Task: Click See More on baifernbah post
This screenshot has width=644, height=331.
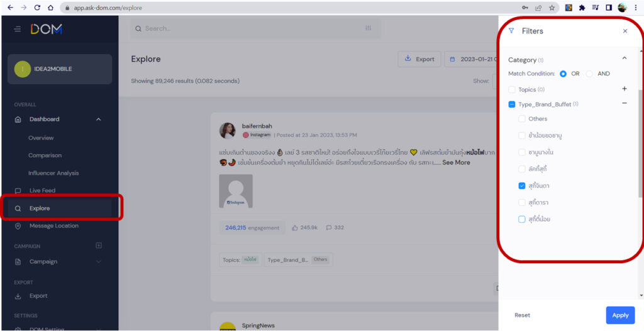Action: pyautogui.click(x=456, y=163)
